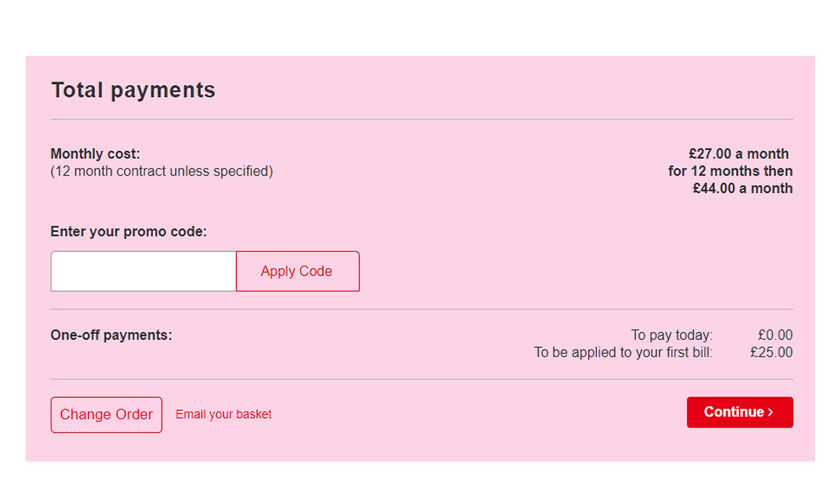Screen dimensions: 840x504
Task: Click the Total payments heading
Action: [133, 90]
